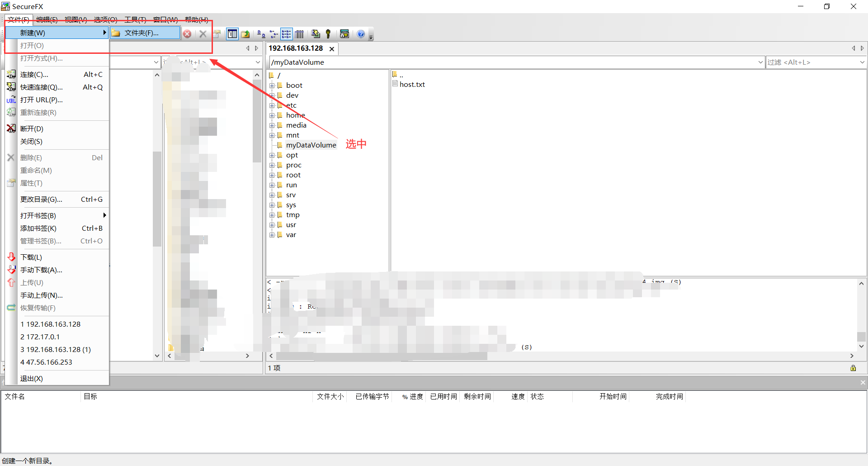Toggle local window toolbar icon
868x466 pixels.
click(344, 34)
